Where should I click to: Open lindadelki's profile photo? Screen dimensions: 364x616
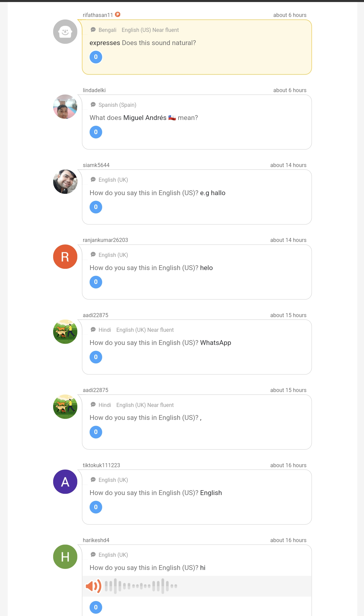(x=65, y=107)
